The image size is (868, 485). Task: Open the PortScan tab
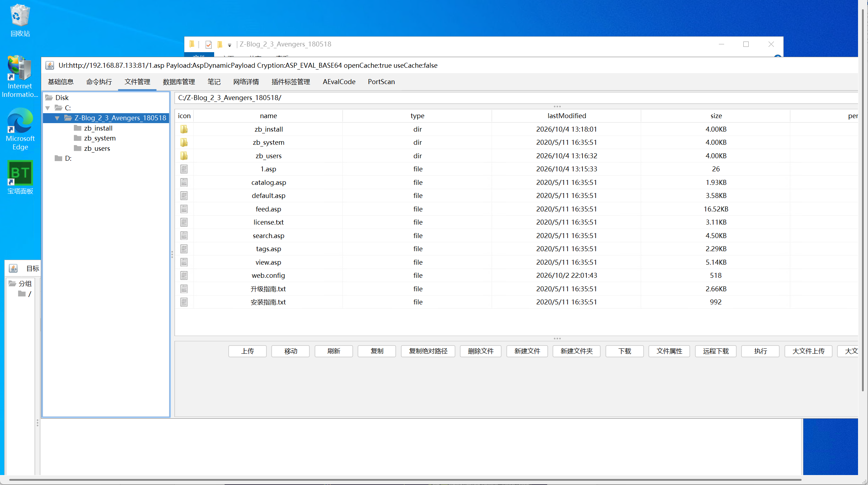click(x=381, y=82)
